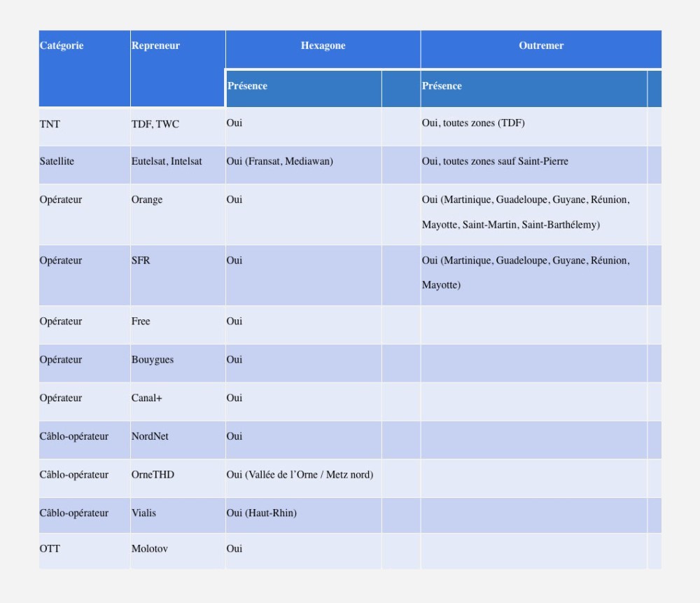Select the Orange repreneur cell
This screenshot has width=700, height=603.
(x=147, y=200)
